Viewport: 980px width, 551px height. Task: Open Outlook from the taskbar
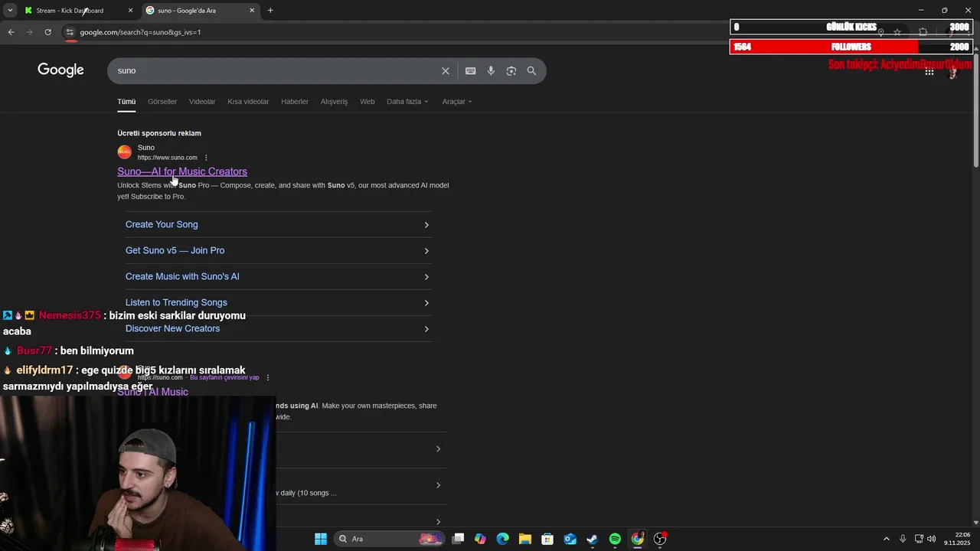[570, 539]
